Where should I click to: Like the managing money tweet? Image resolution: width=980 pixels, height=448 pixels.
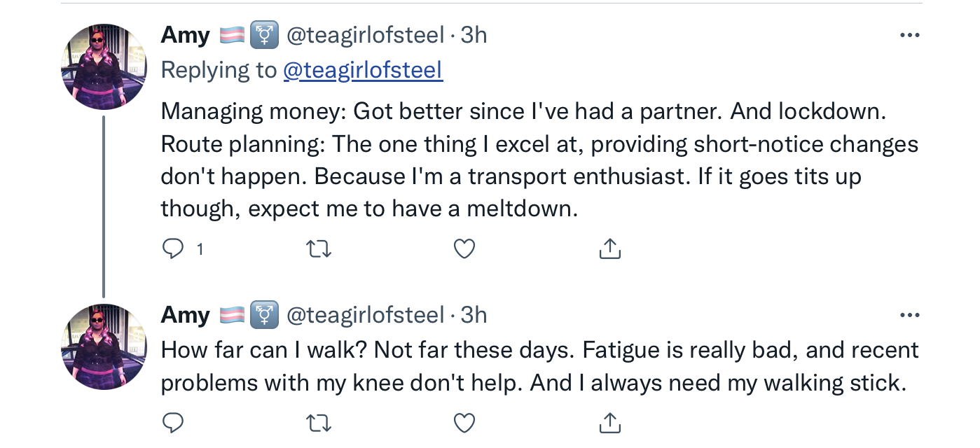tap(464, 248)
